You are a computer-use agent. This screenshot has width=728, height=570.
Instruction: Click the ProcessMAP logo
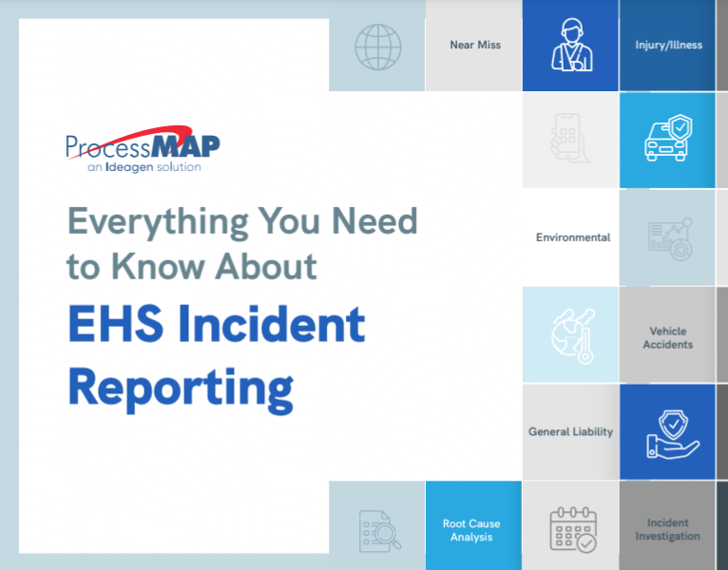143,145
